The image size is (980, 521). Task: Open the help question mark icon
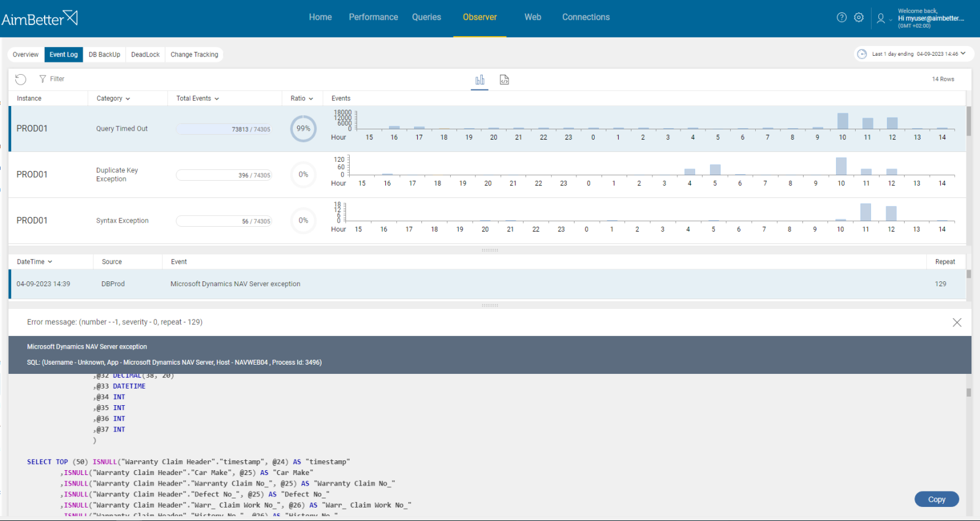(x=842, y=17)
